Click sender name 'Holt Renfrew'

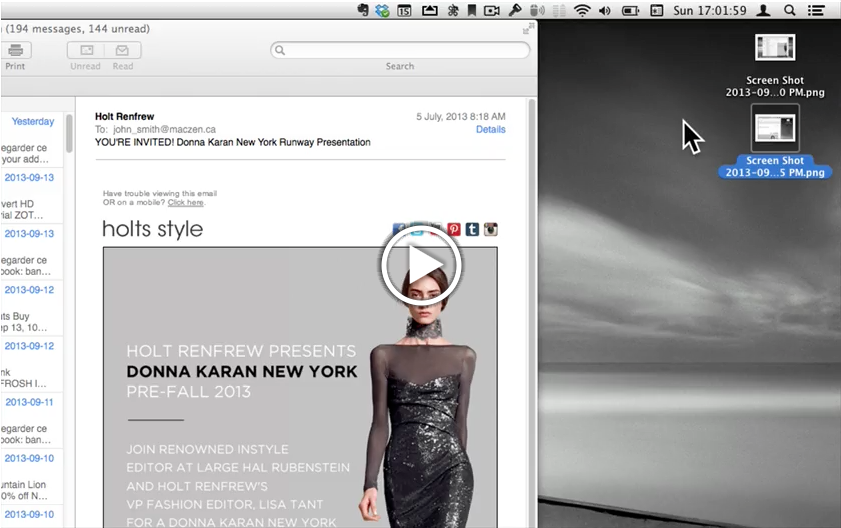[124, 116]
